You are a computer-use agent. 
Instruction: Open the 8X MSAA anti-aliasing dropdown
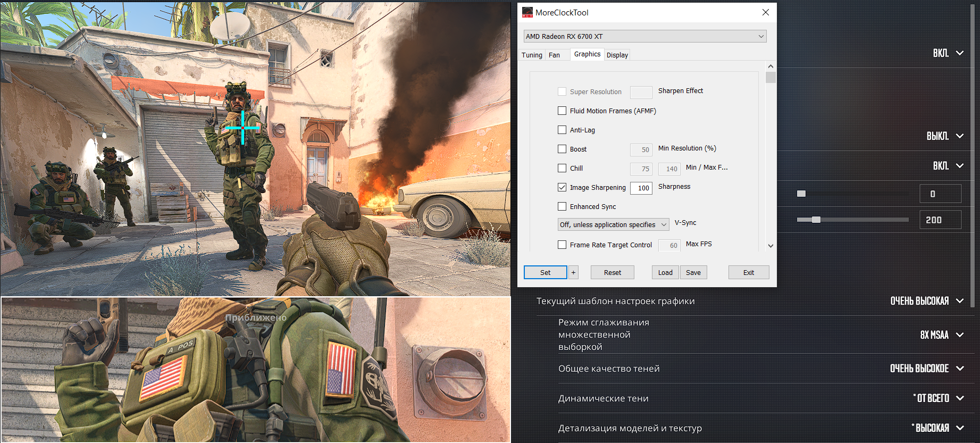(x=942, y=335)
